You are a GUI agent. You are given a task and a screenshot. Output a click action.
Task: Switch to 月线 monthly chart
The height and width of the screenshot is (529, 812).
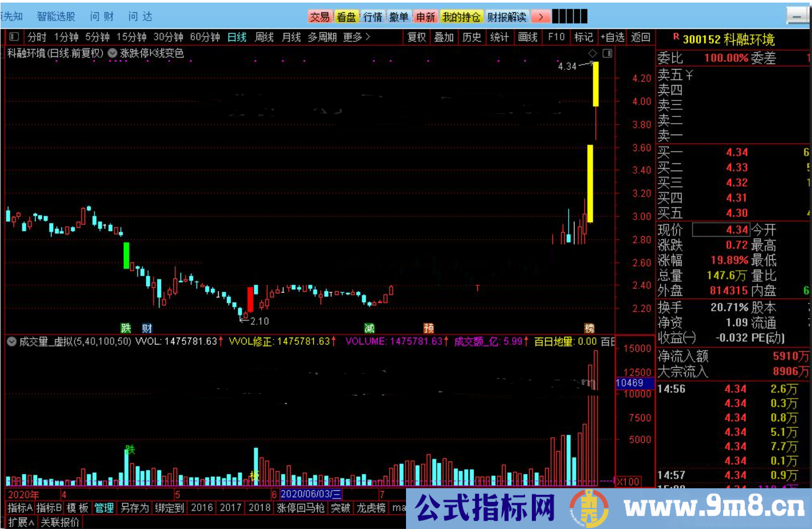291,37
